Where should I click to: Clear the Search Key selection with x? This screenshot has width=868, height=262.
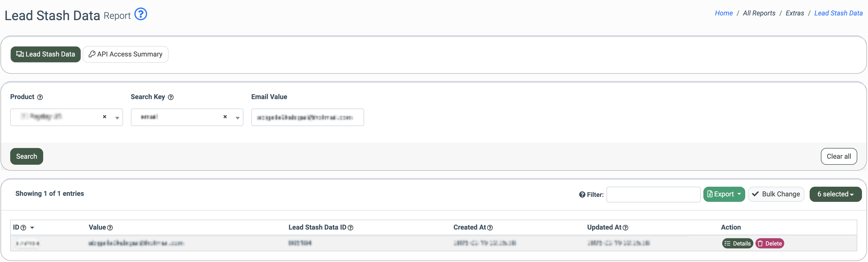pyautogui.click(x=225, y=117)
